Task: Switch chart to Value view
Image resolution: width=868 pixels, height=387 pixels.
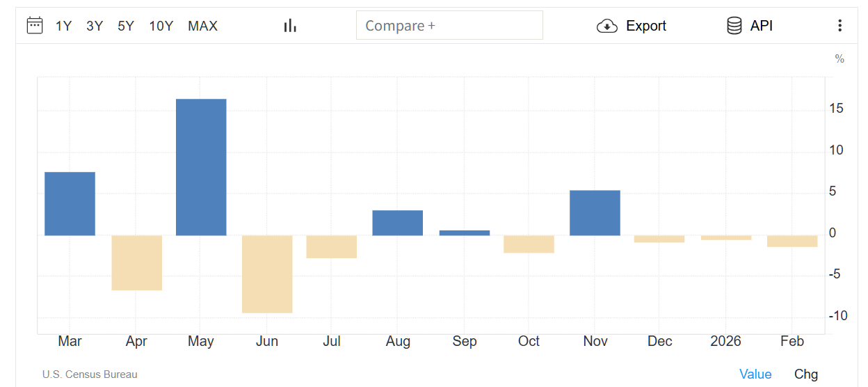Action: click(755, 374)
